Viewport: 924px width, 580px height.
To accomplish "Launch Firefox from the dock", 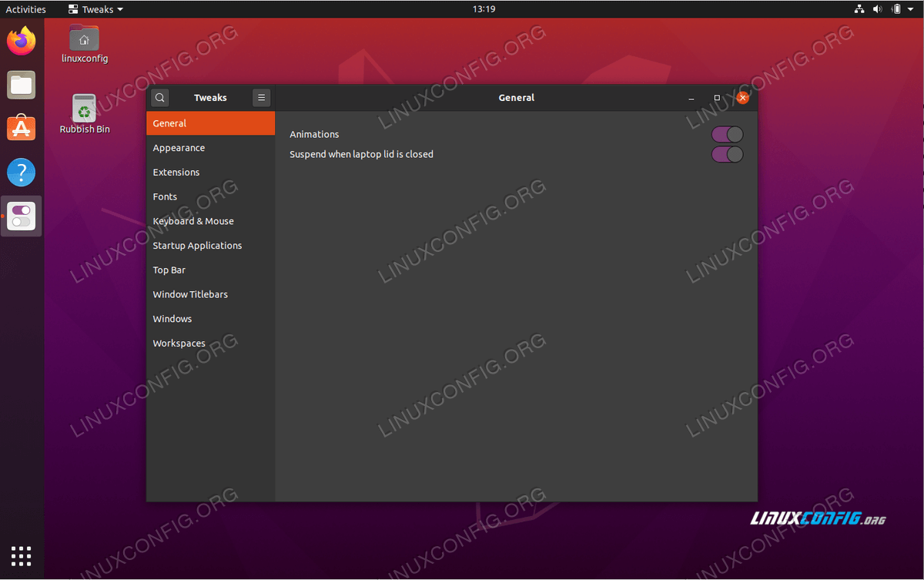I will point(22,41).
